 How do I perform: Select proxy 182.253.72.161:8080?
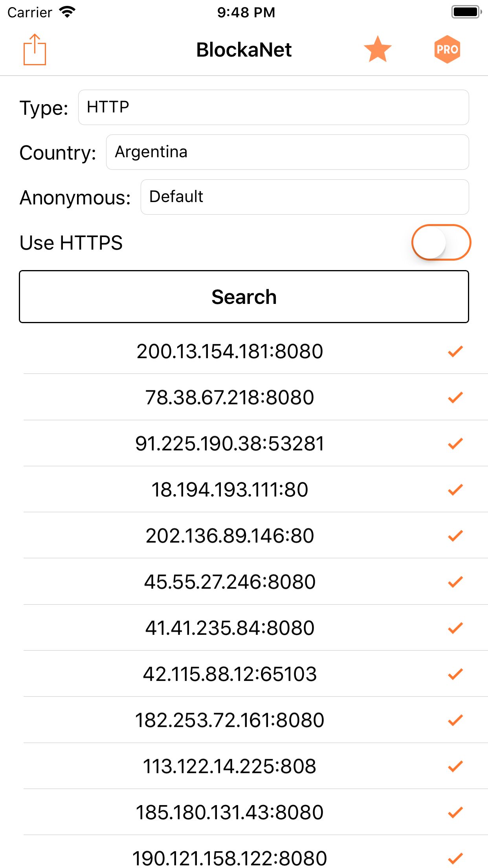(x=230, y=720)
